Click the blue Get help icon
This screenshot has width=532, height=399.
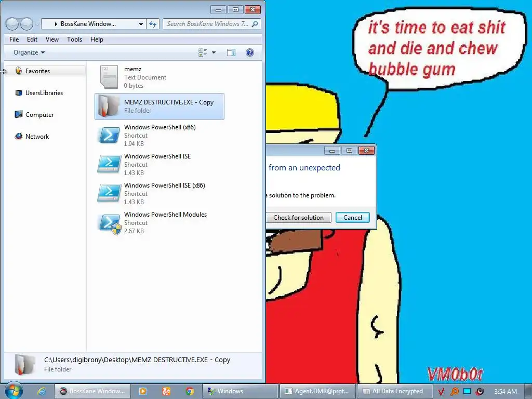pos(250,52)
